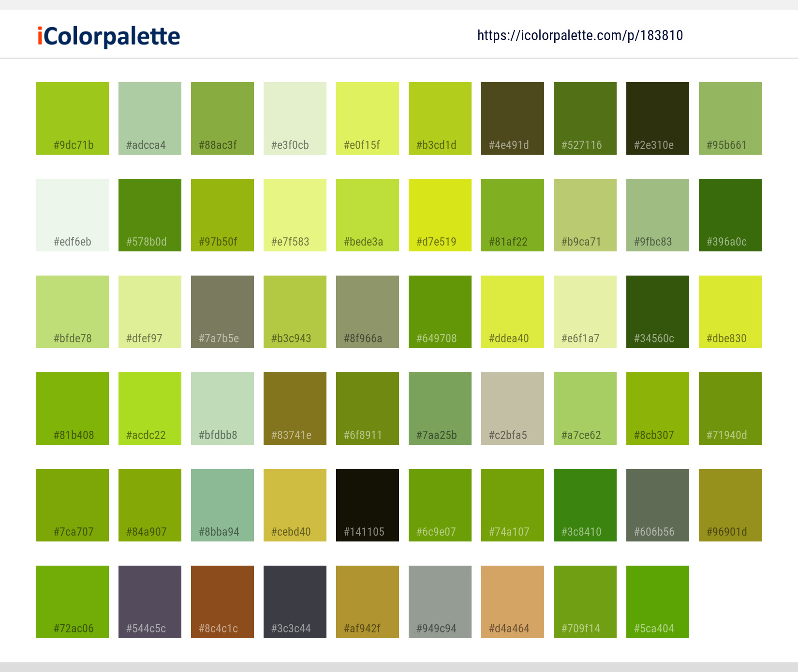Pick the #bfde78 swatch
The width and height of the screenshot is (798, 672).
[x=73, y=312]
